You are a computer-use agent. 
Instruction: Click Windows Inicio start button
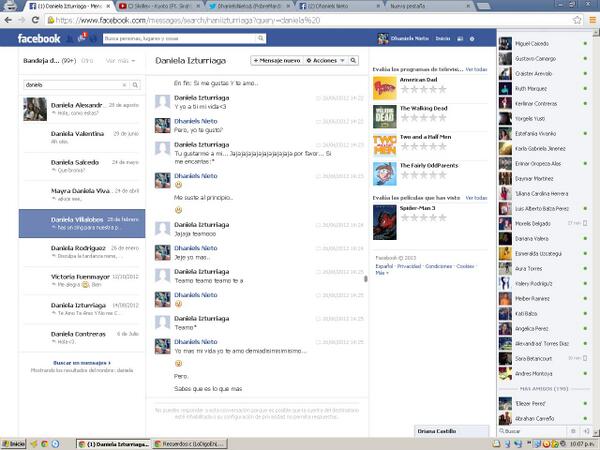pyautogui.click(x=13, y=444)
